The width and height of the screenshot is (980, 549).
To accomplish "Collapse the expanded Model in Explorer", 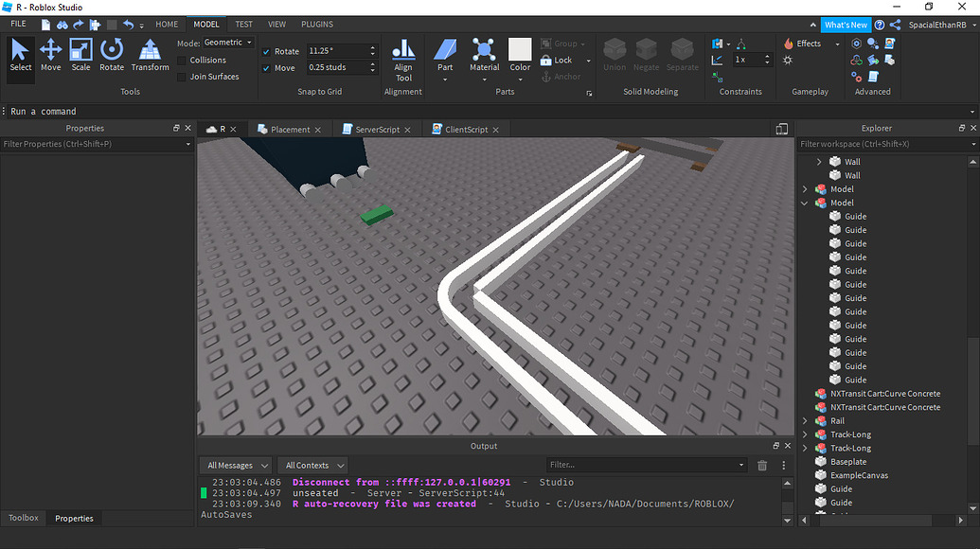I will tap(805, 203).
